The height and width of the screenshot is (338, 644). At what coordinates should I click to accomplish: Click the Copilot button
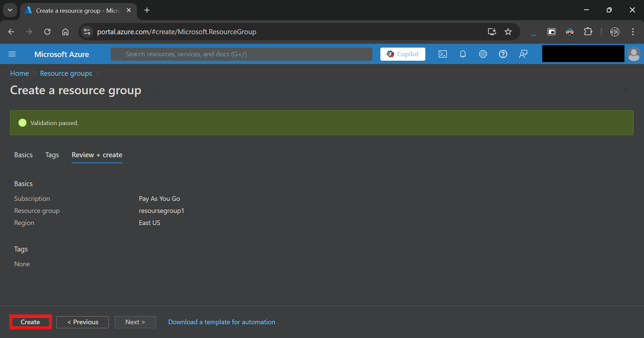pos(403,54)
